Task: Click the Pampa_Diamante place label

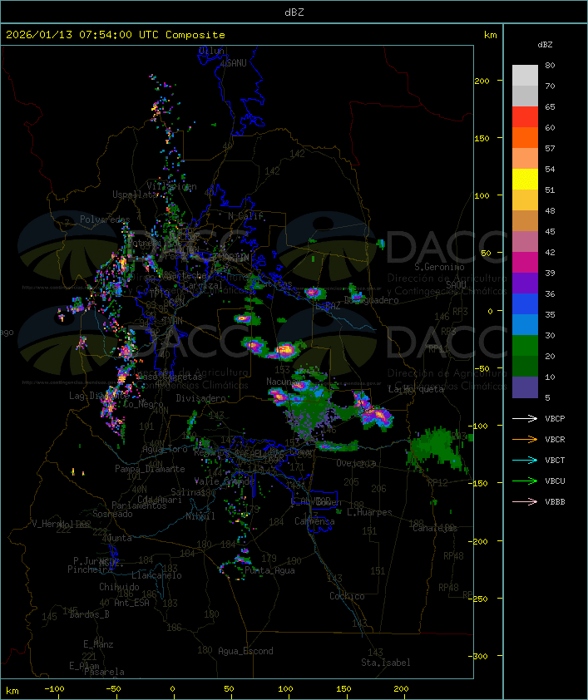Action: tap(150, 468)
